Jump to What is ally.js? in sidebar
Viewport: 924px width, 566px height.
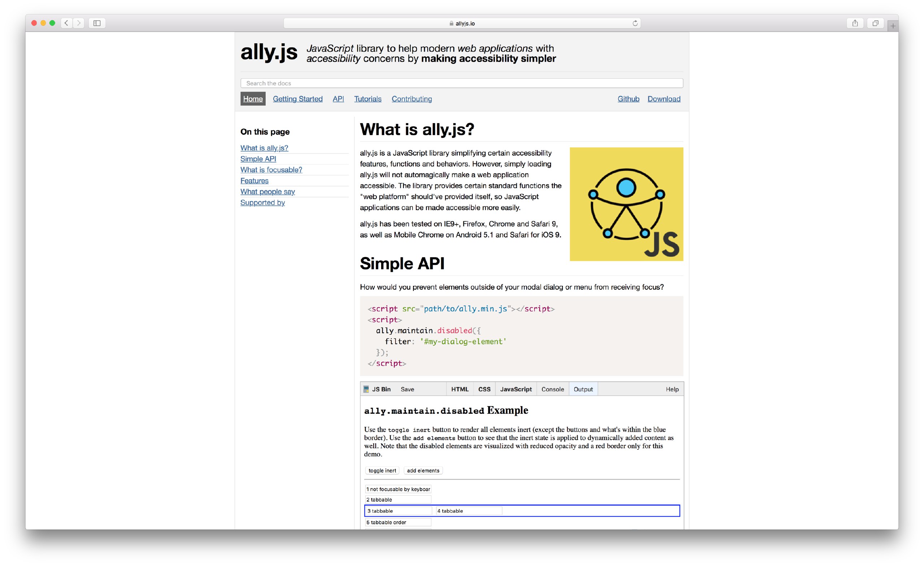[x=264, y=148]
